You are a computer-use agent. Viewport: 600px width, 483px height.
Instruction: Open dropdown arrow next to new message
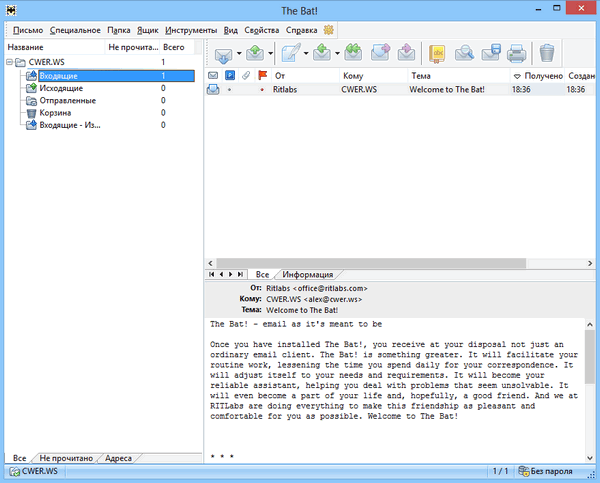[308, 52]
